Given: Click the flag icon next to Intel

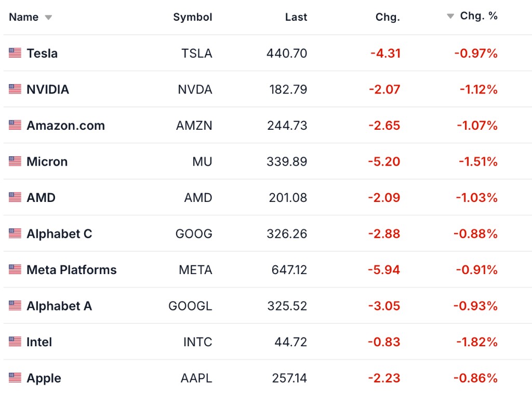Looking at the screenshot, I should pos(15,342).
